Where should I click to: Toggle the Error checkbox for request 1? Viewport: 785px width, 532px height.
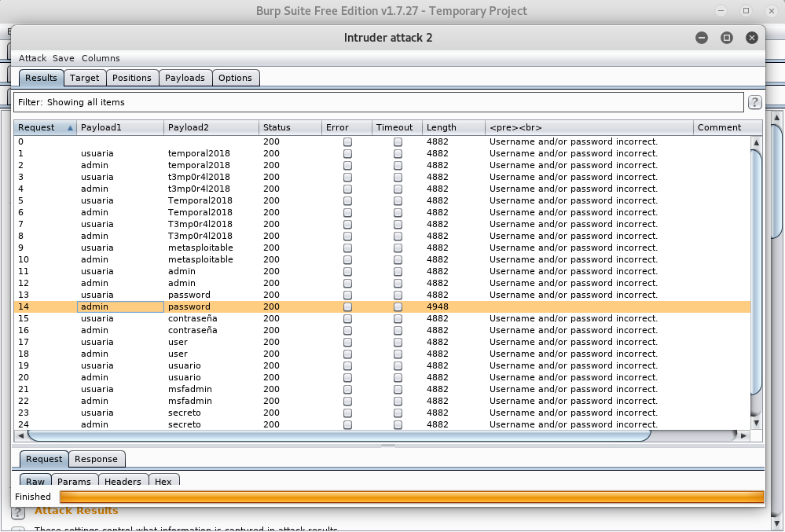[347, 153]
